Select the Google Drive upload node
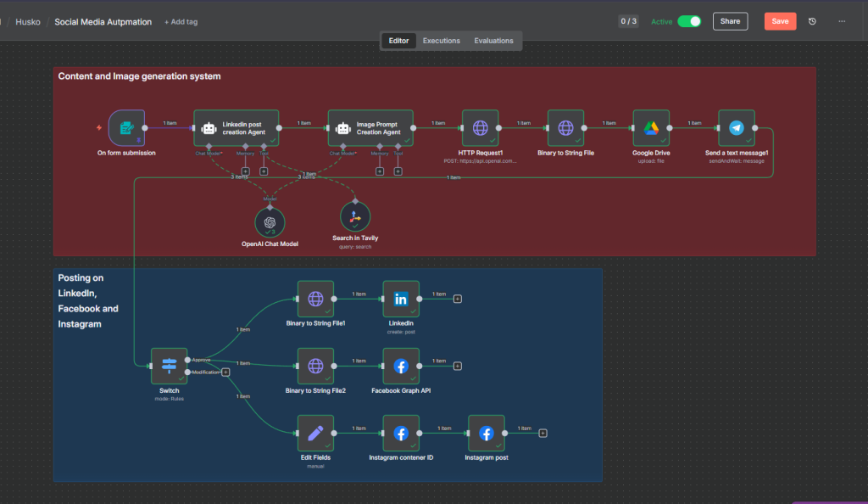 pos(651,128)
